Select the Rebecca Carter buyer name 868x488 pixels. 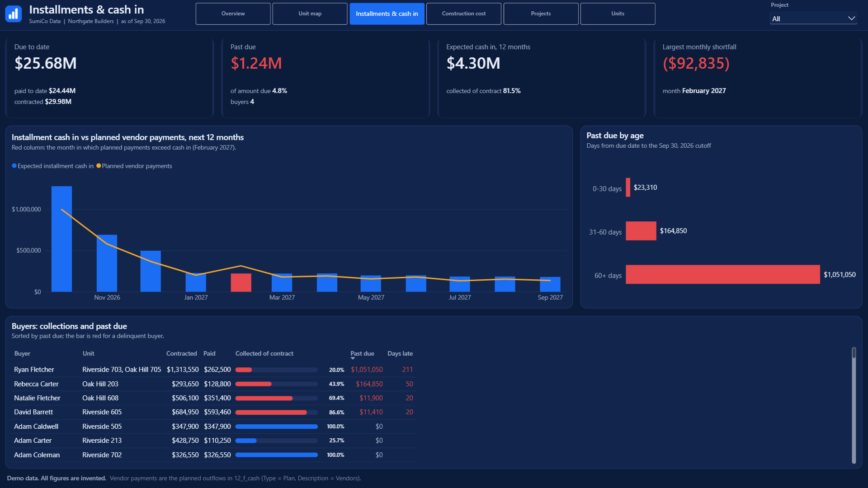coord(36,384)
